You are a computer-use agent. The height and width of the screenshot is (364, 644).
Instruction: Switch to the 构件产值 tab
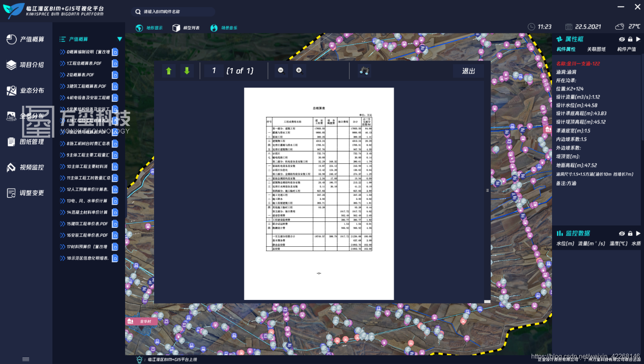(x=626, y=49)
